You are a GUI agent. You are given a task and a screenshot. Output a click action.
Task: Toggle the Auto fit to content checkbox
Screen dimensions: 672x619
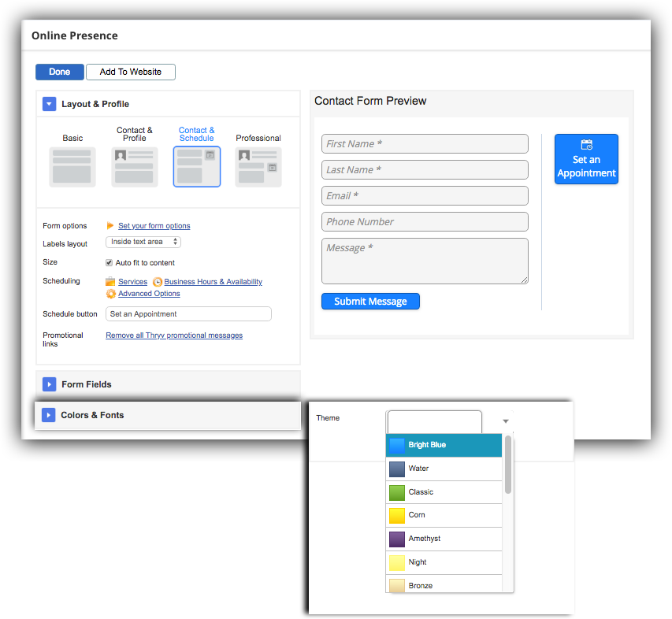(110, 263)
